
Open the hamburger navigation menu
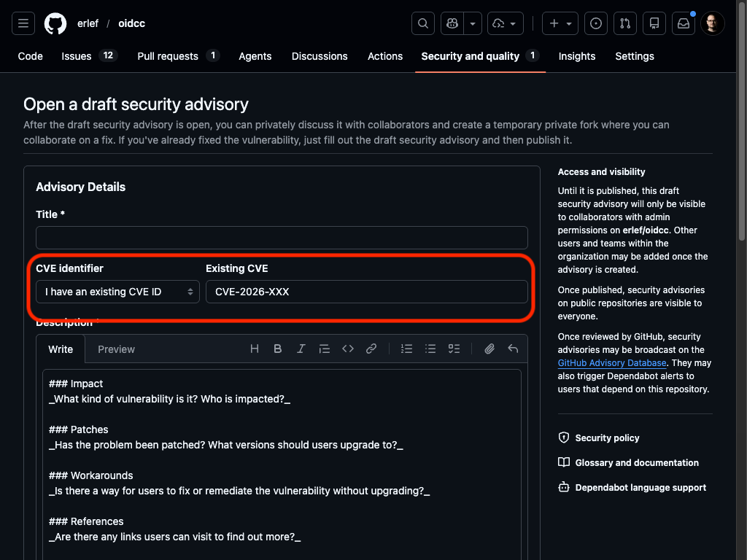23,23
